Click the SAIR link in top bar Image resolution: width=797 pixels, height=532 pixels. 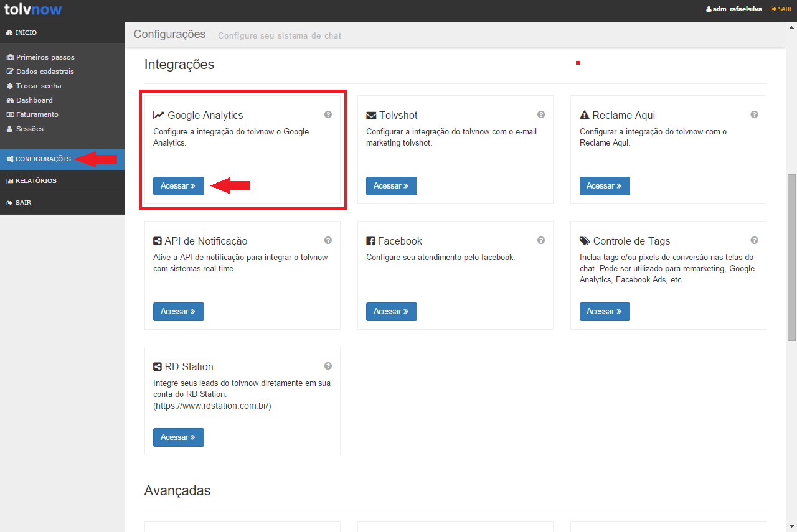781,9
